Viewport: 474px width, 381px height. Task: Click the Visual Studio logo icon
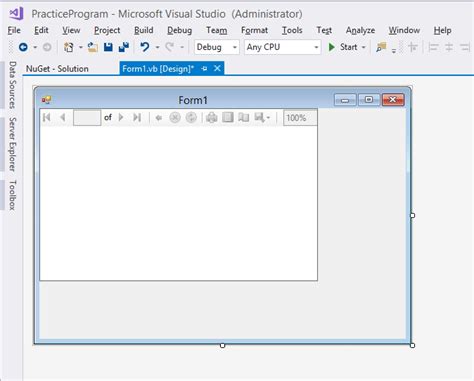point(16,14)
